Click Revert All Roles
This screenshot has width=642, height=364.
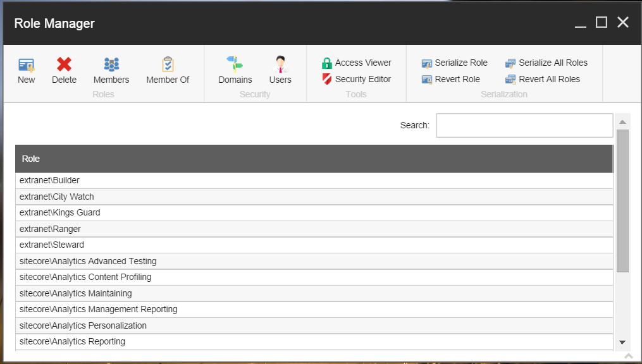point(542,79)
